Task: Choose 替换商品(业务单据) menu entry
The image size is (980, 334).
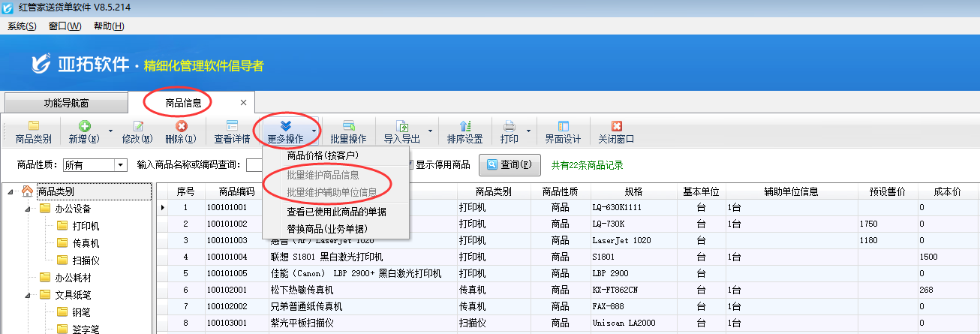Action: click(x=327, y=228)
